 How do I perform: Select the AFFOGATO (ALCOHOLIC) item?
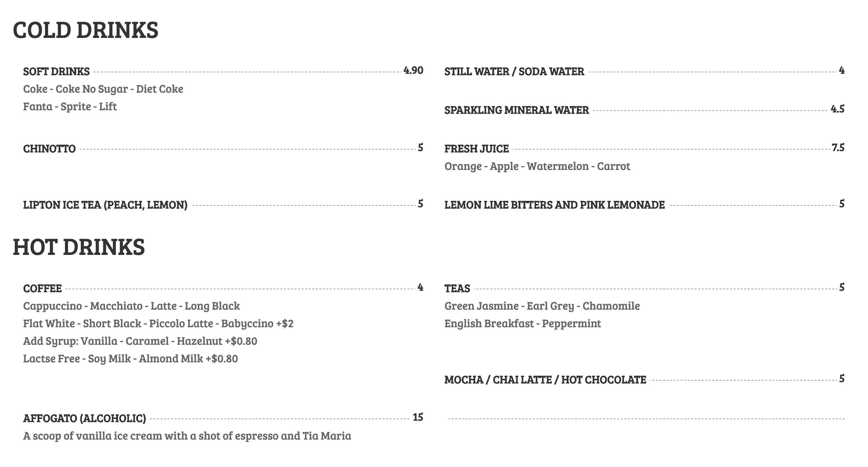pyautogui.click(x=84, y=419)
